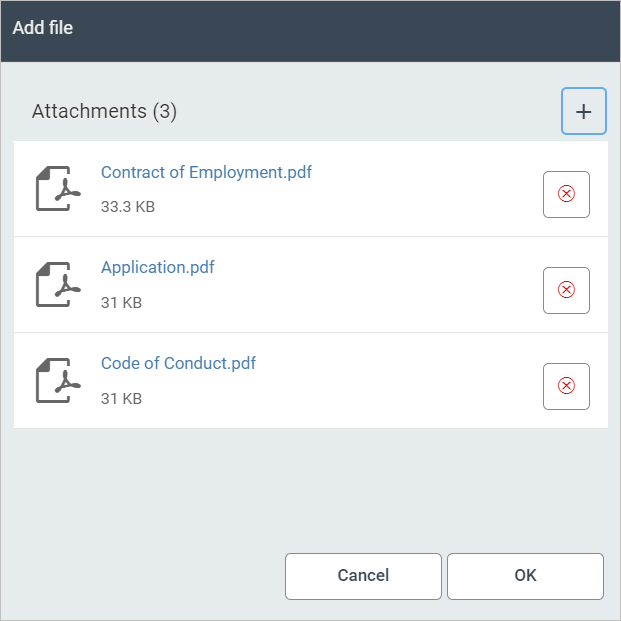Remove the Application.pdf attachment

click(x=566, y=290)
